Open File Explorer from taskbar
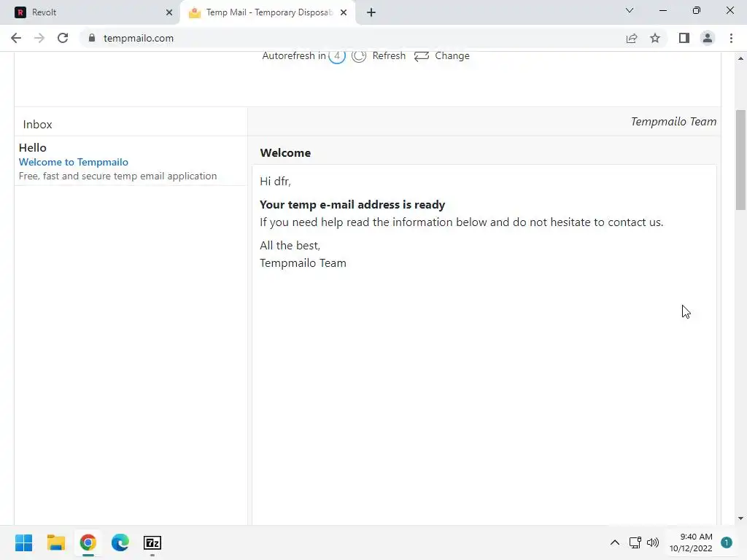747x560 pixels. point(55,542)
